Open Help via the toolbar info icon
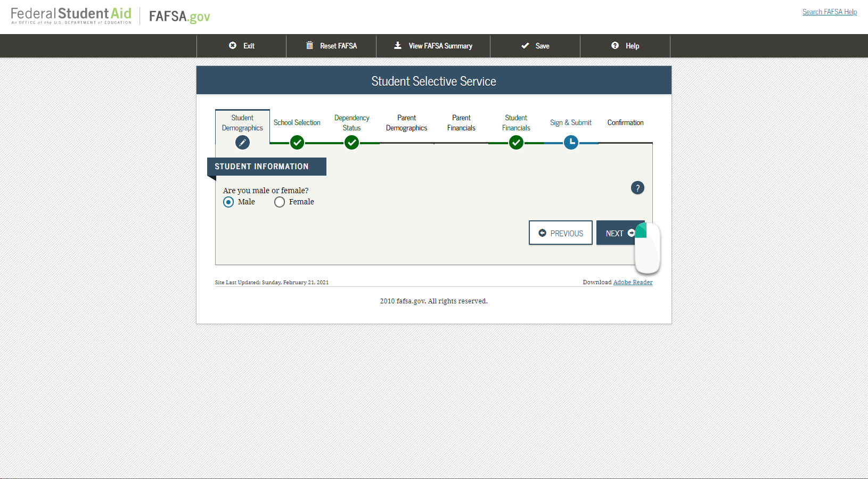 615,46
